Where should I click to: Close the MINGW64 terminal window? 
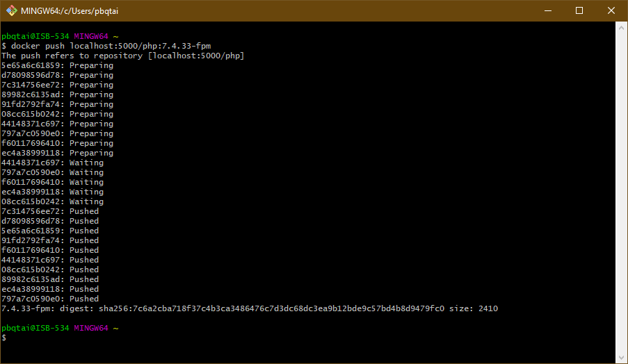coord(611,10)
